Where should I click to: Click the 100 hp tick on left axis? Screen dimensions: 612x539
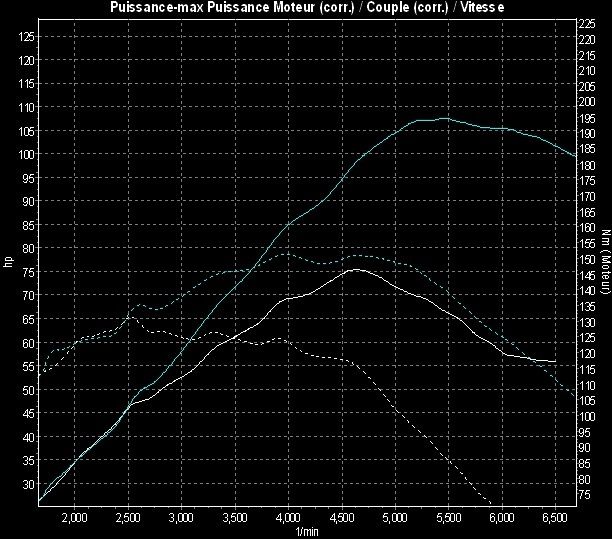[x=28, y=154]
